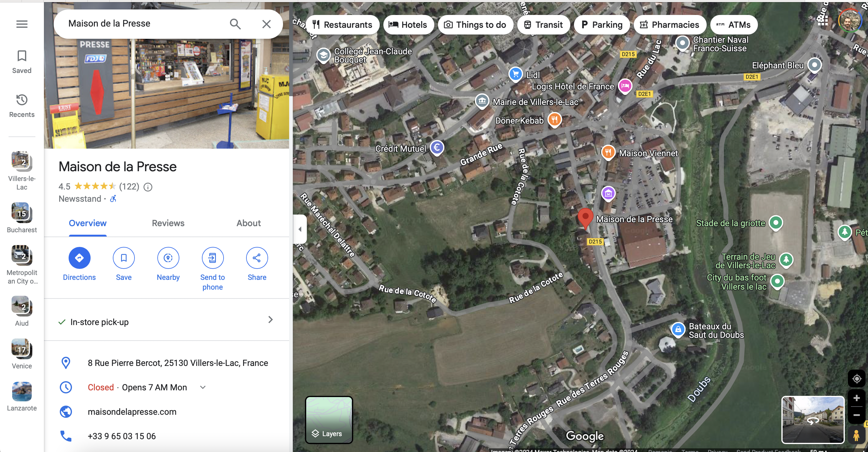Click phone number +33 9 65 03 15 06

click(122, 436)
